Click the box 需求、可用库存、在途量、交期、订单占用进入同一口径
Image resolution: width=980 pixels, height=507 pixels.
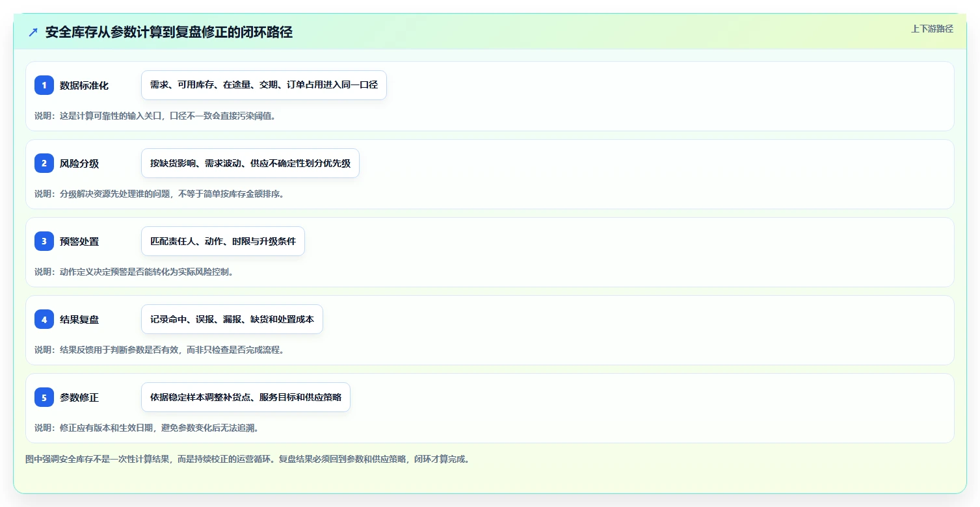point(264,85)
